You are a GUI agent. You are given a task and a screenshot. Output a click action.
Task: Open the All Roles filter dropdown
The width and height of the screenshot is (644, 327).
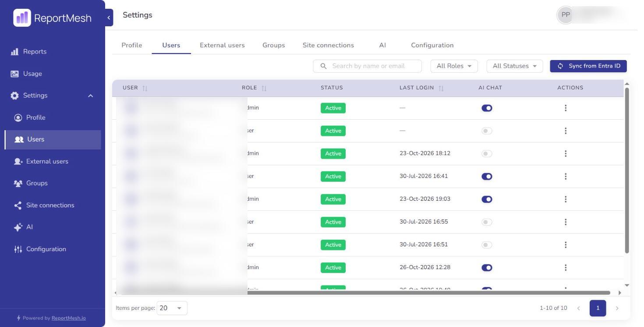click(x=454, y=66)
